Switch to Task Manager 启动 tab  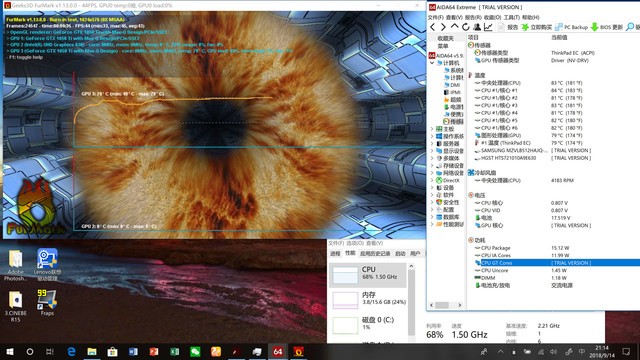pos(400,253)
